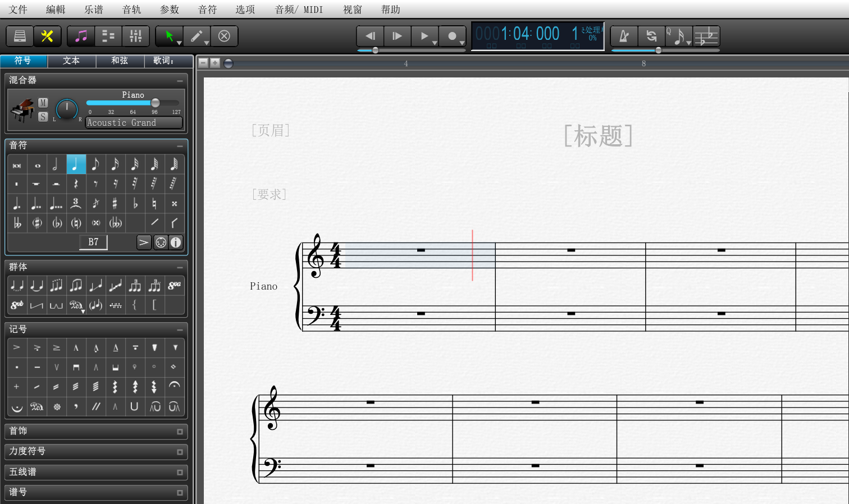Expand the 谱号 clef panel

pos(180,493)
